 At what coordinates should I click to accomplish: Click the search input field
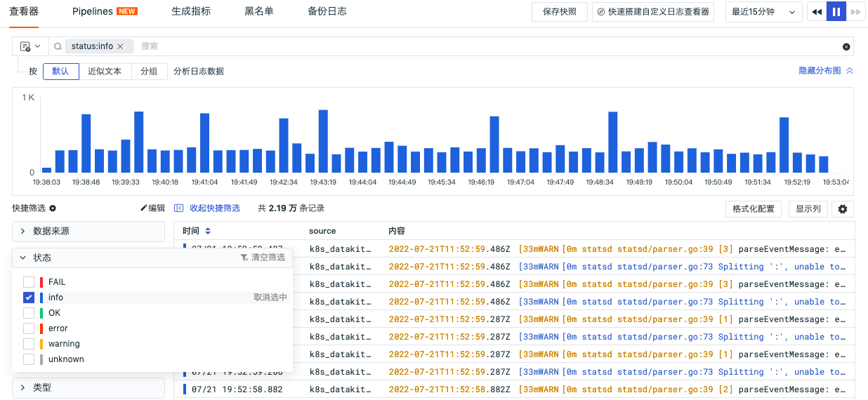[x=485, y=46]
